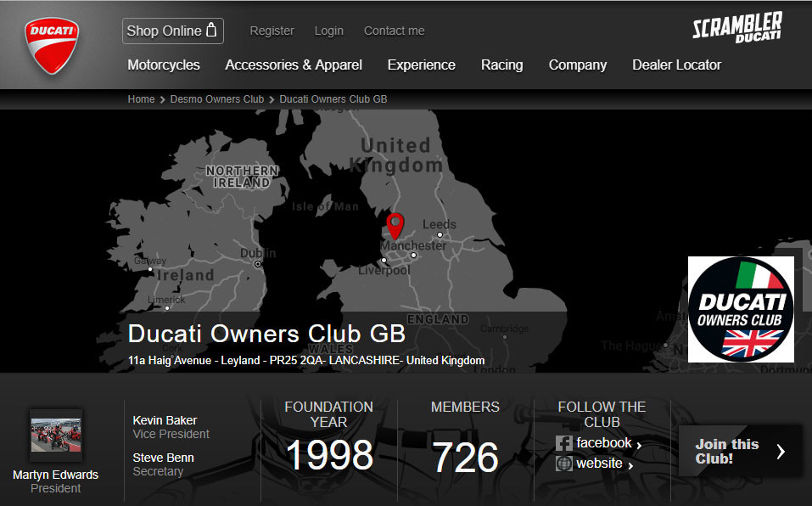Click the FOUNDATION YEAR label

tap(329, 414)
